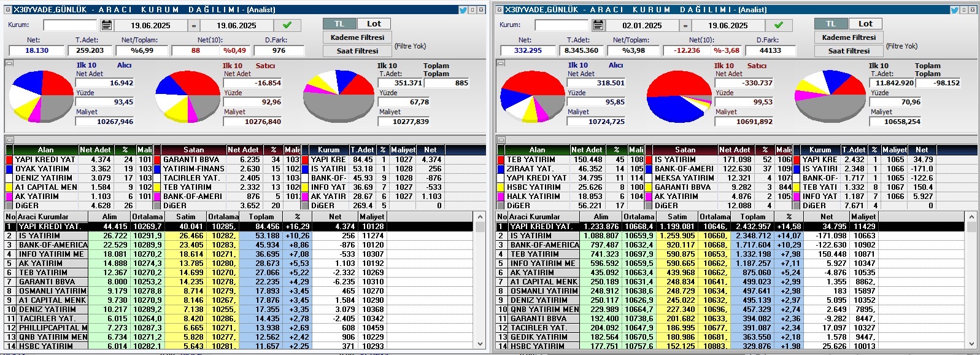Click the white swatch beside MEKSA YATIRIM
980x355 pixels.
click(649, 178)
